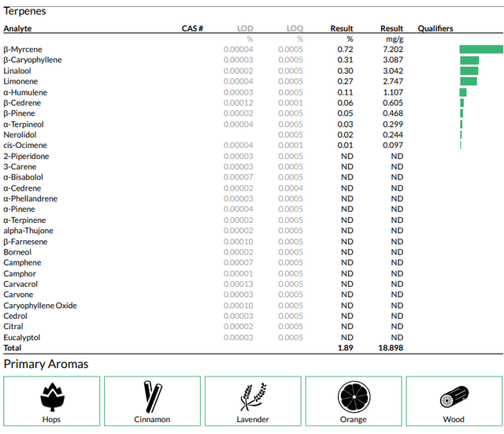Click the Caryophyllene Oxide row label
This screenshot has width=504, height=434.
pyautogui.click(x=40, y=306)
